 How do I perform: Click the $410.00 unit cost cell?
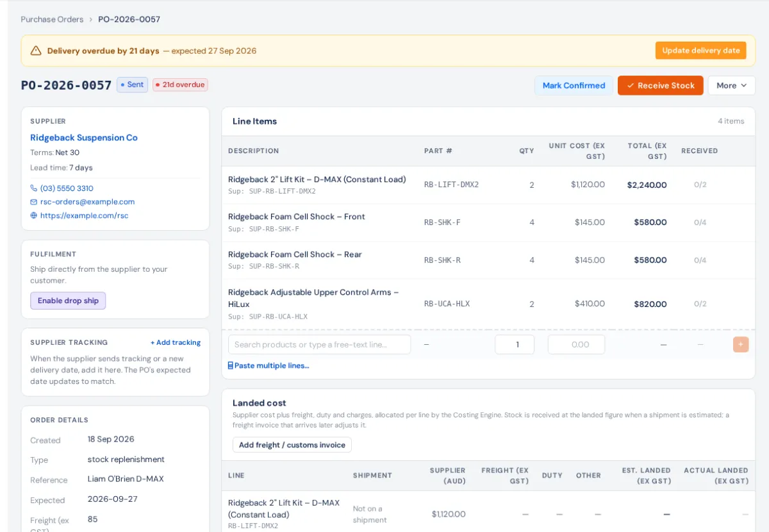589,304
